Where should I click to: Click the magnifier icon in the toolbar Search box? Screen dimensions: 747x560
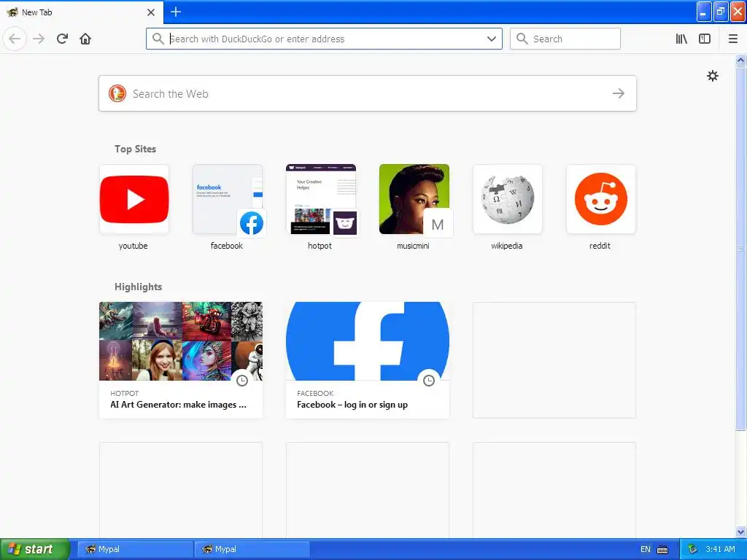[522, 39]
